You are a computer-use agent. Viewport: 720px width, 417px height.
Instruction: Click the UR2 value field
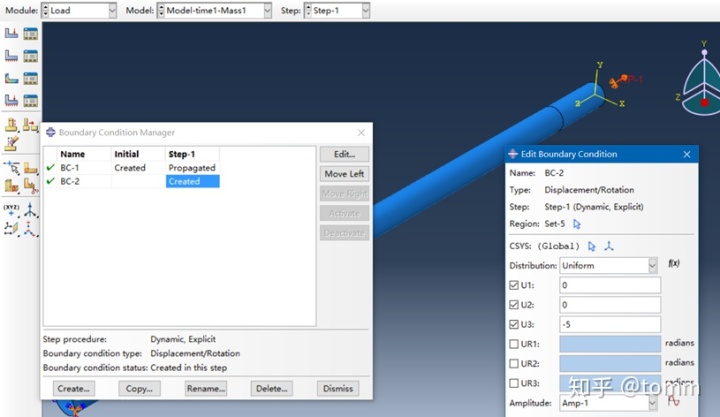610,364
